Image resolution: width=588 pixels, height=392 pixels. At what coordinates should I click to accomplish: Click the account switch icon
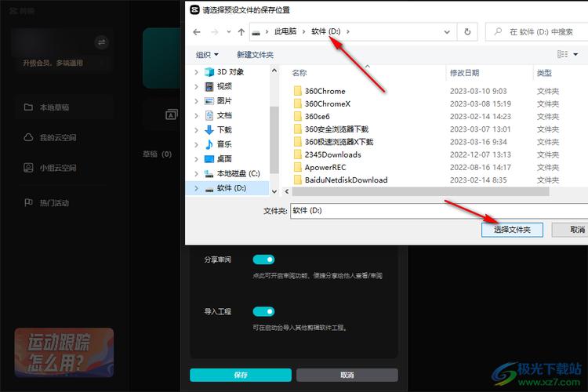pyautogui.click(x=101, y=42)
